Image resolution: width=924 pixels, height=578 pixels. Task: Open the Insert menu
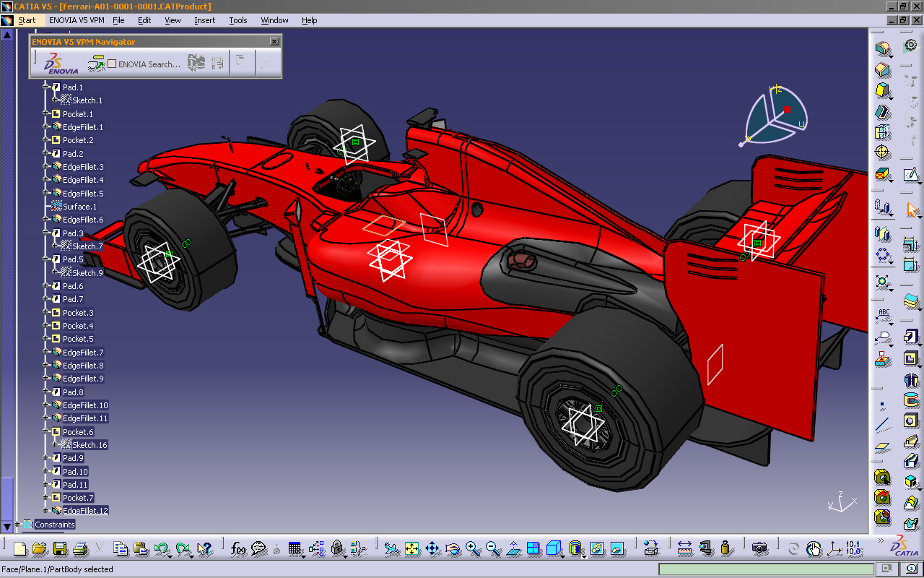(x=204, y=20)
